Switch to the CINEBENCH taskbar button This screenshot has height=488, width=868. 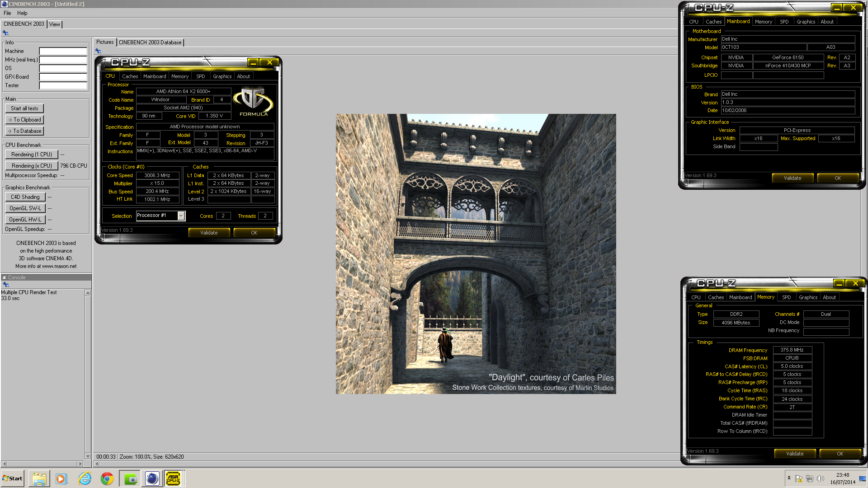tap(152, 479)
